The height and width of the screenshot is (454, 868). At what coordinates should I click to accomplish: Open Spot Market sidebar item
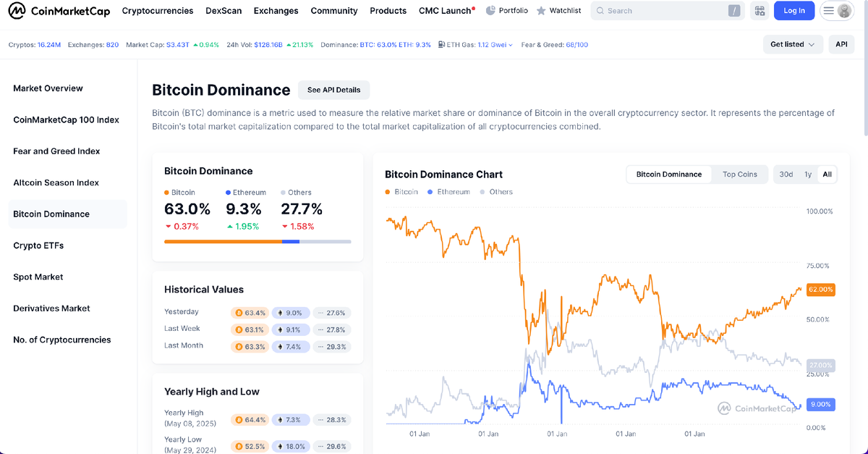38,277
